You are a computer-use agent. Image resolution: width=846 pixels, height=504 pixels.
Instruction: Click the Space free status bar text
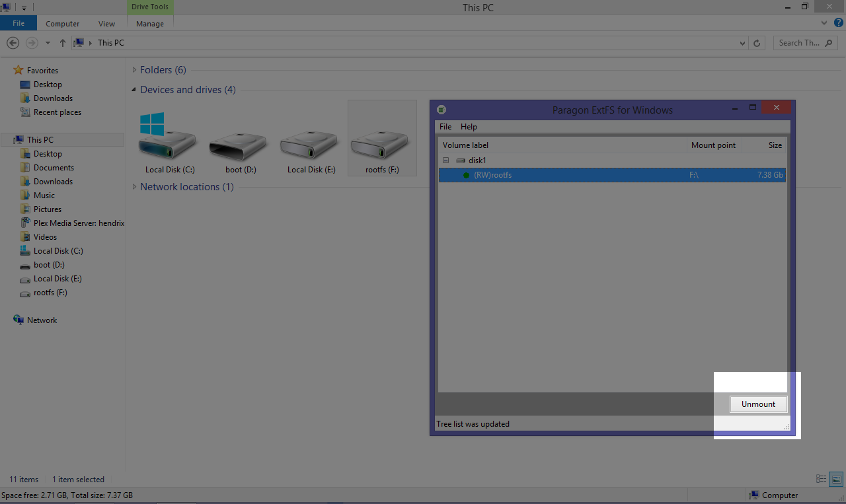(67, 495)
